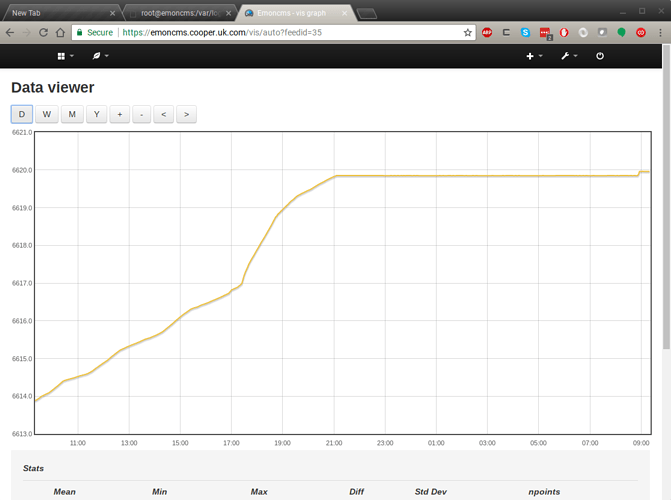Switch graph to Day view

pyautogui.click(x=21, y=114)
